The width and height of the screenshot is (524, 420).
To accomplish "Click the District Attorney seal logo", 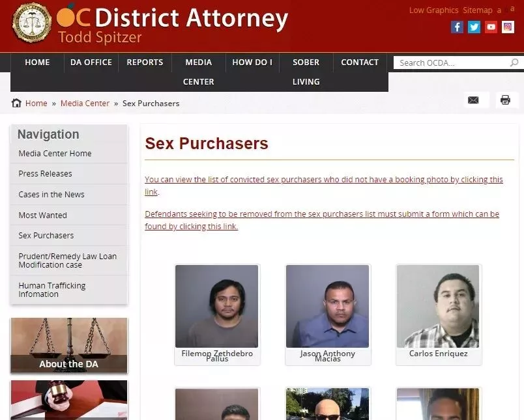I will [32, 23].
